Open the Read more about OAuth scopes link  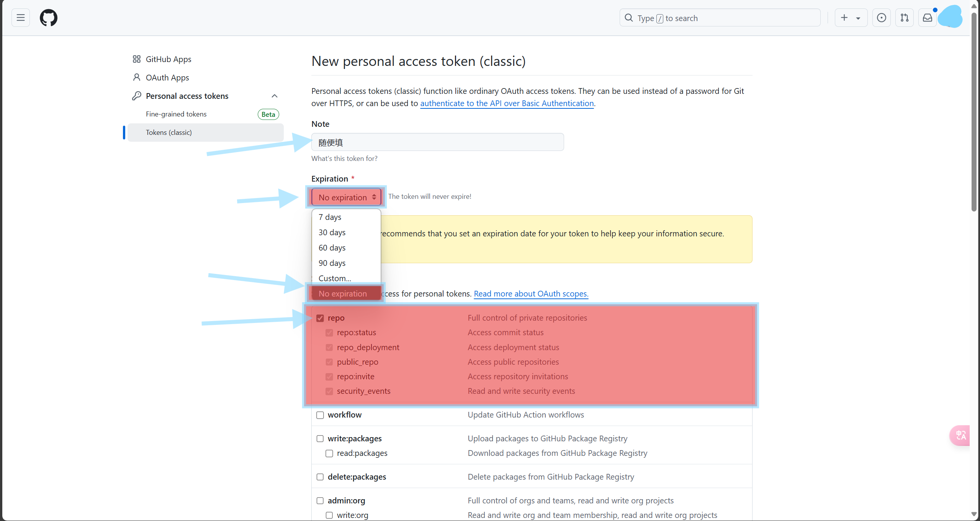tap(531, 294)
